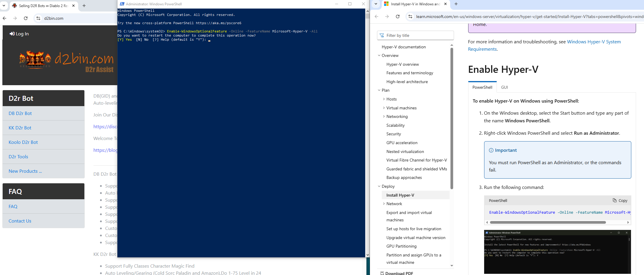Switch to the GUI tab

504,87
